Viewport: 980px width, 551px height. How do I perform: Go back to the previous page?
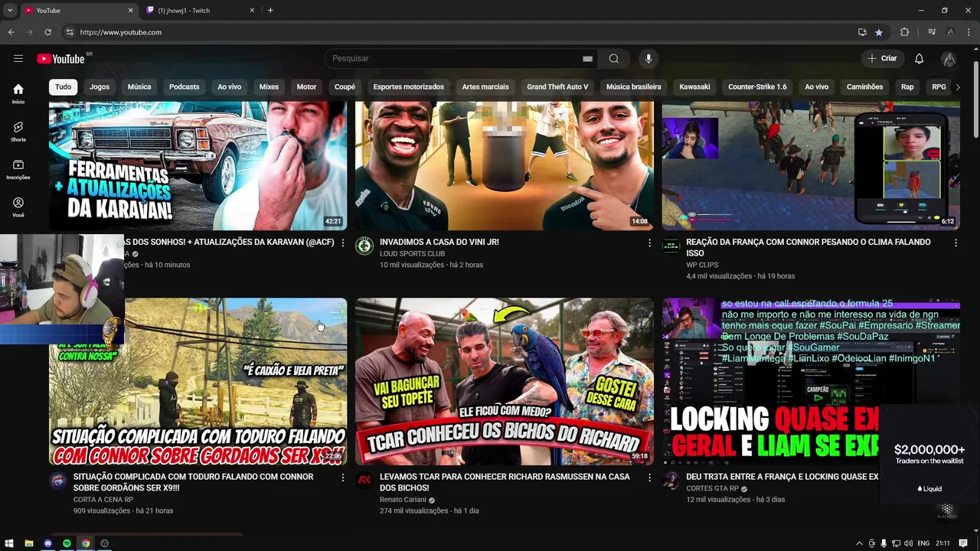[x=11, y=32]
